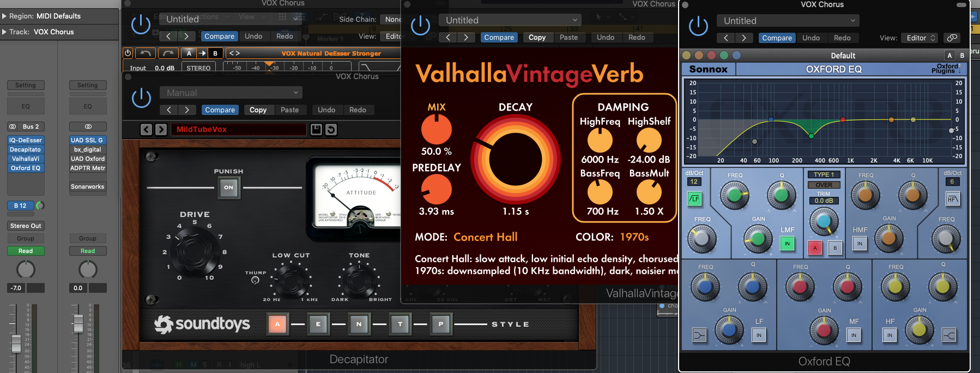Click the Thump icon on Decapitator
The image size is (980, 373).
tap(255, 280)
